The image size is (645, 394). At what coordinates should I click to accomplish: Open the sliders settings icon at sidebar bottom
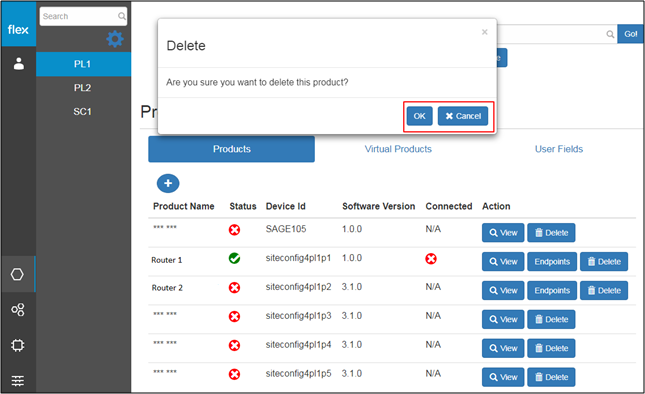coord(18,380)
